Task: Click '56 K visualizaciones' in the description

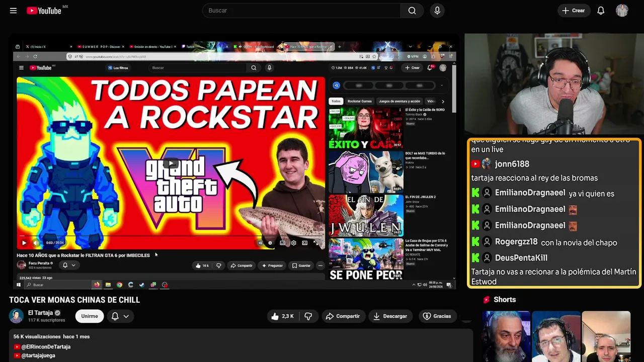Action: point(36,336)
